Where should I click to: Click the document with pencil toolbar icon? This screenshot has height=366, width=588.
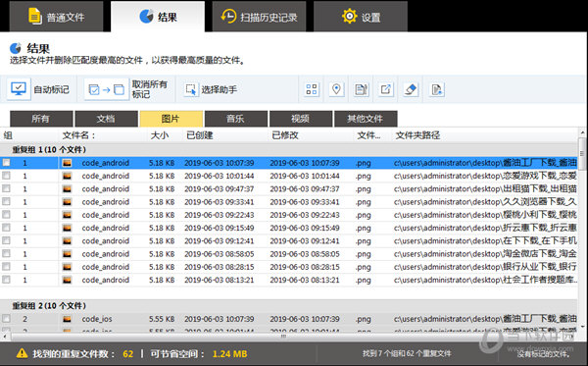(x=361, y=89)
